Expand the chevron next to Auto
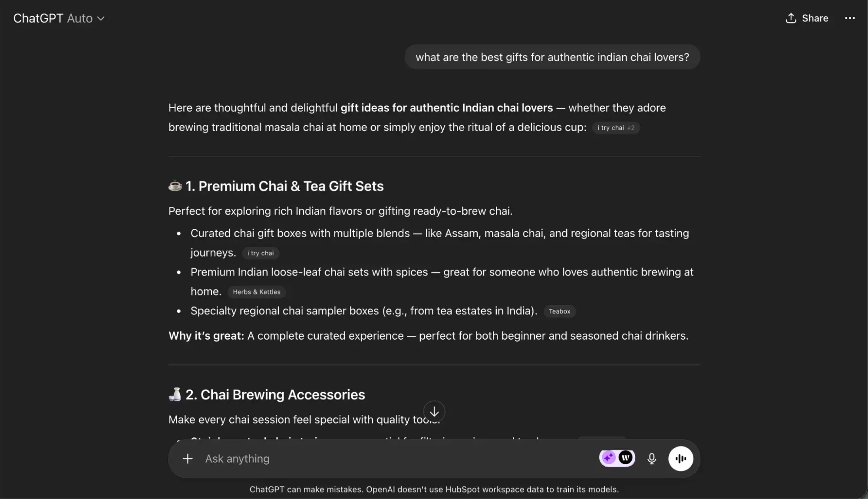 [x=101, y=19]
